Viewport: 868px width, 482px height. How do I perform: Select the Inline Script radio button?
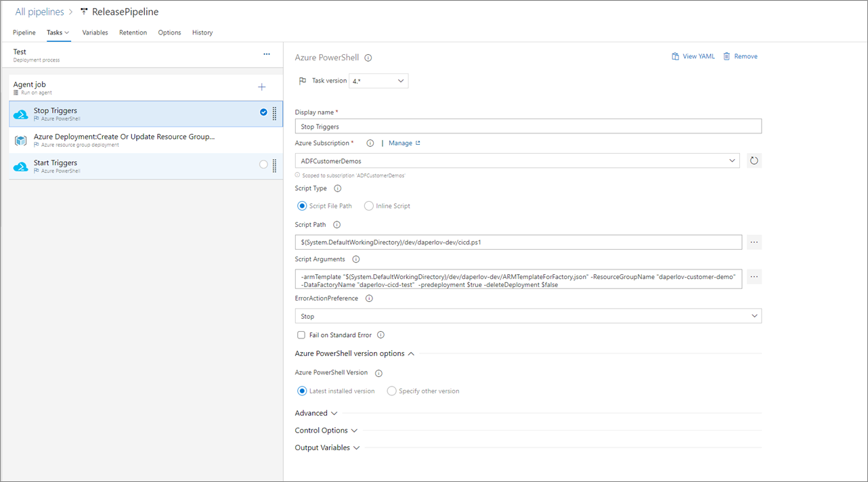click(x=370, y=206)
